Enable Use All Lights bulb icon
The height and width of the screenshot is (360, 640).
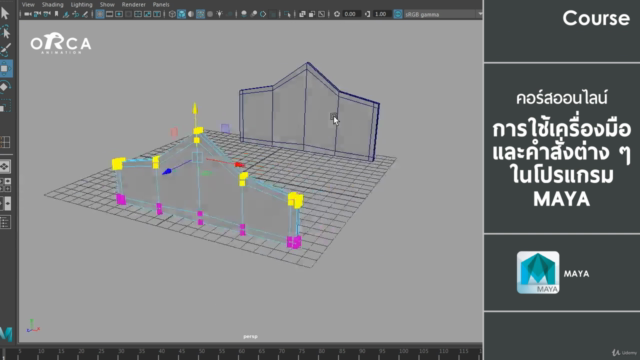point(220,14)
